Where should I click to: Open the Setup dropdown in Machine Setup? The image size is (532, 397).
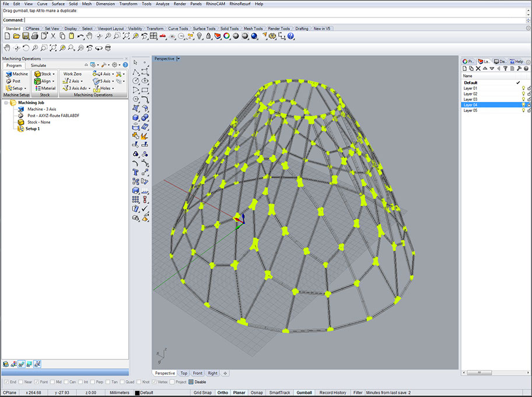pos(25,89)
